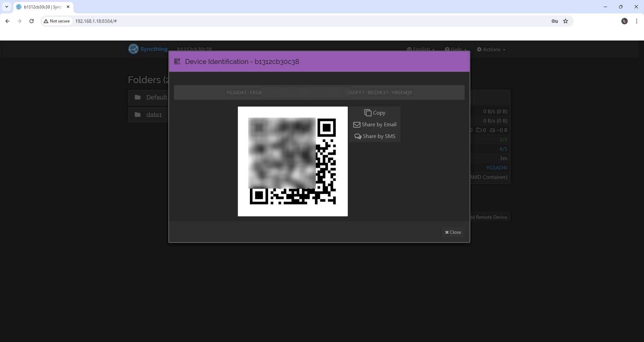Screen dimensions: 644x342
Task: Click the Syncthing logo
Action: (x=148, y=49)
